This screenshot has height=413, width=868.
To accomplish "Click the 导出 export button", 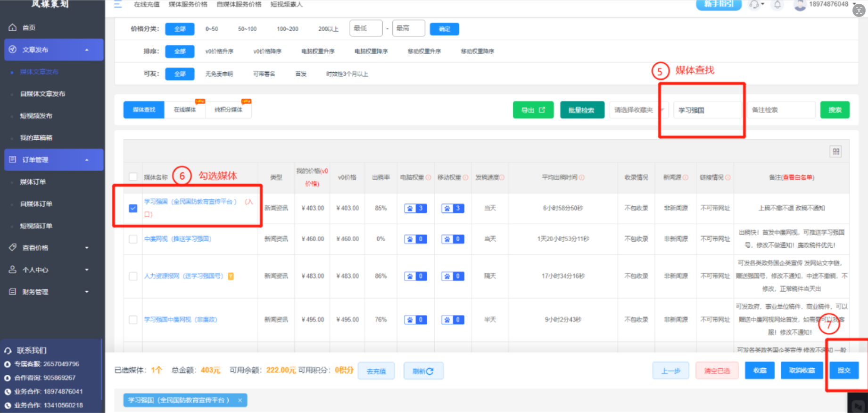I will (533, 110).
